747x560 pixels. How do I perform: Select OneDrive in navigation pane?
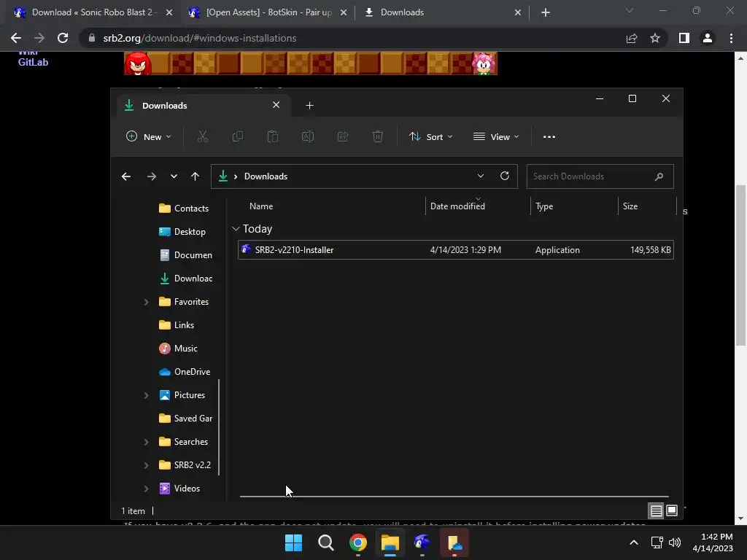point(185,371)
